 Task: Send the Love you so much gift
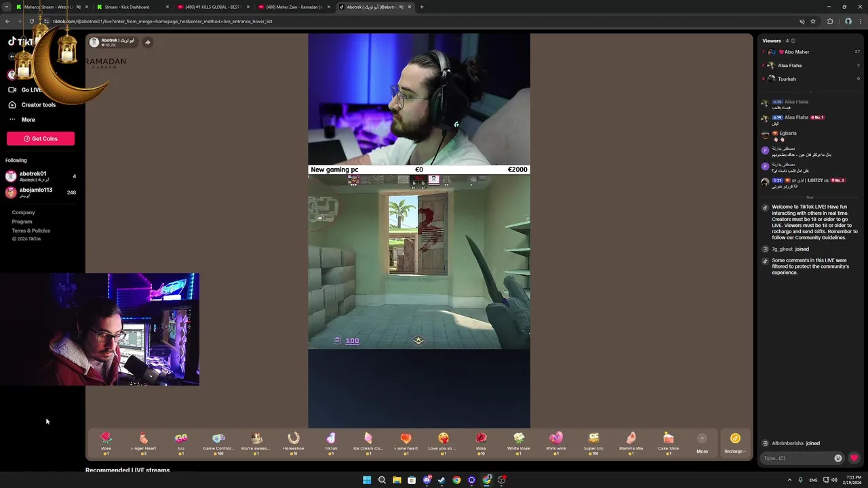443,443
